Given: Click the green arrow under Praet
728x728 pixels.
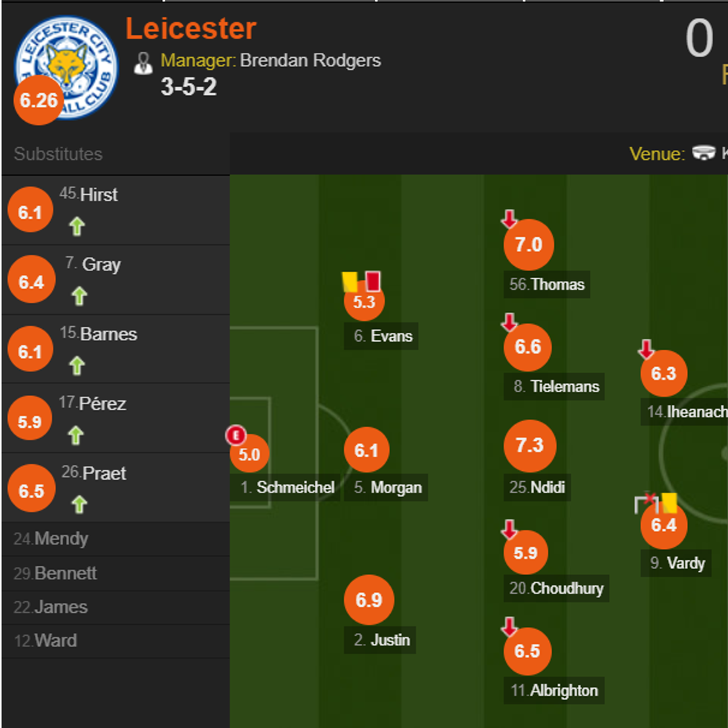Looking at the screenshot, I should click(x=79, y=504).
